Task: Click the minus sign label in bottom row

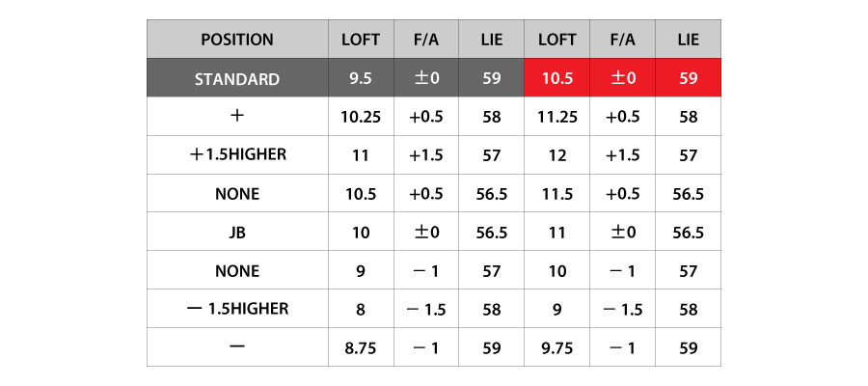Action: pos(237,347)
